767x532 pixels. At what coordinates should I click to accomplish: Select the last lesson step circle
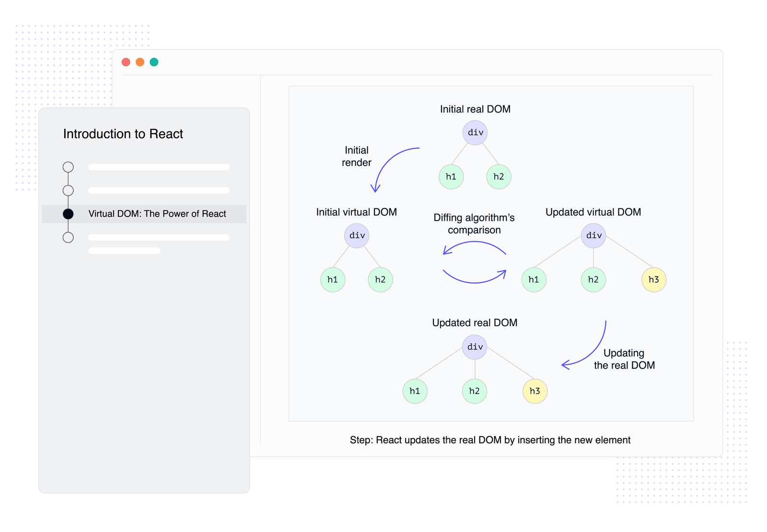pos(69,238)
